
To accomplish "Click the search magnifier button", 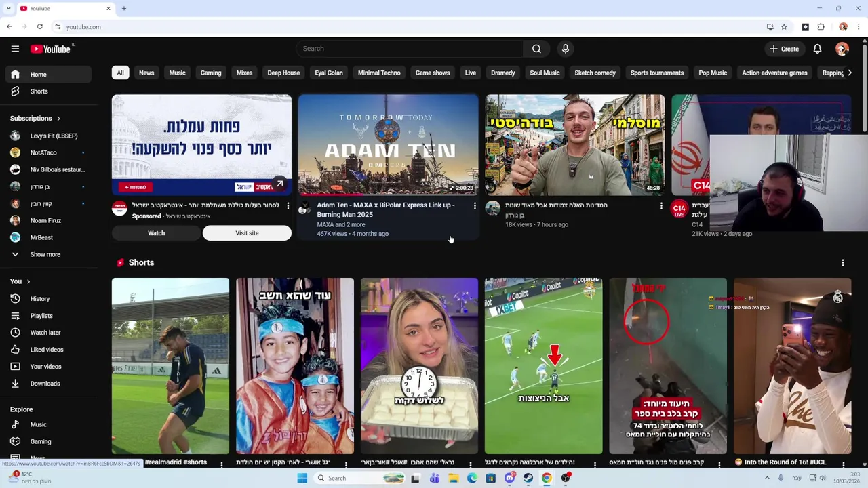I will pyautogui.click(x=536, y=49).
